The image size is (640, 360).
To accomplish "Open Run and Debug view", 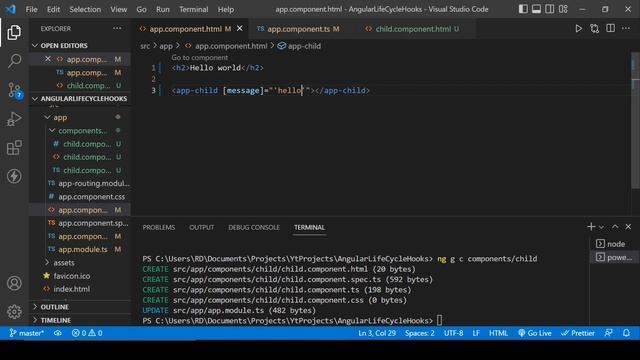I will 14,119.
